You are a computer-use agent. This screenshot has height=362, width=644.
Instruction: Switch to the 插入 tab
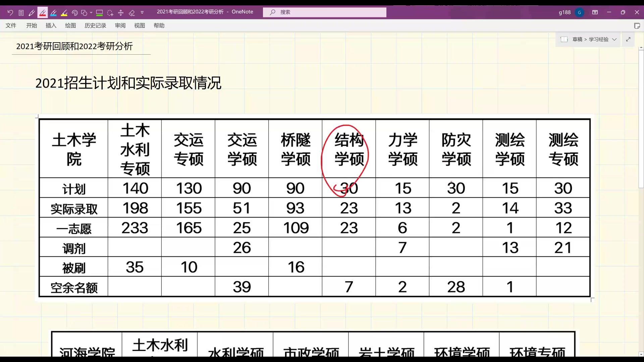(51, 25)
